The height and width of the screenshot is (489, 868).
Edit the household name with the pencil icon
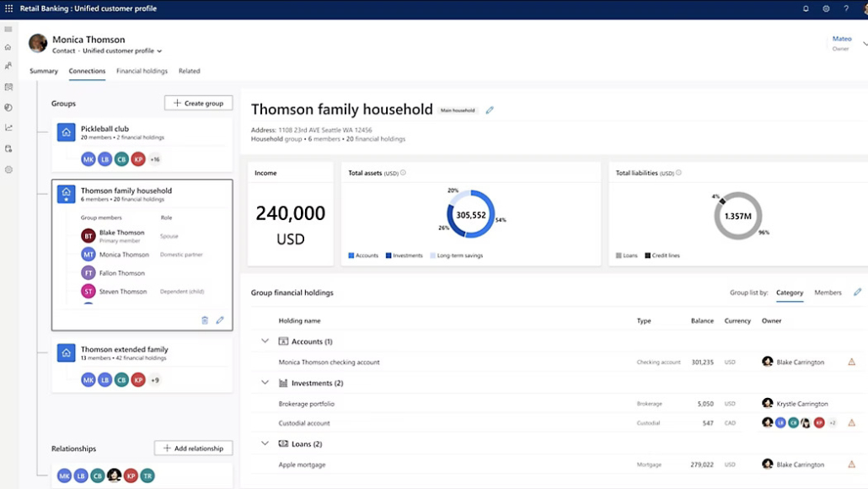point(490,110)
